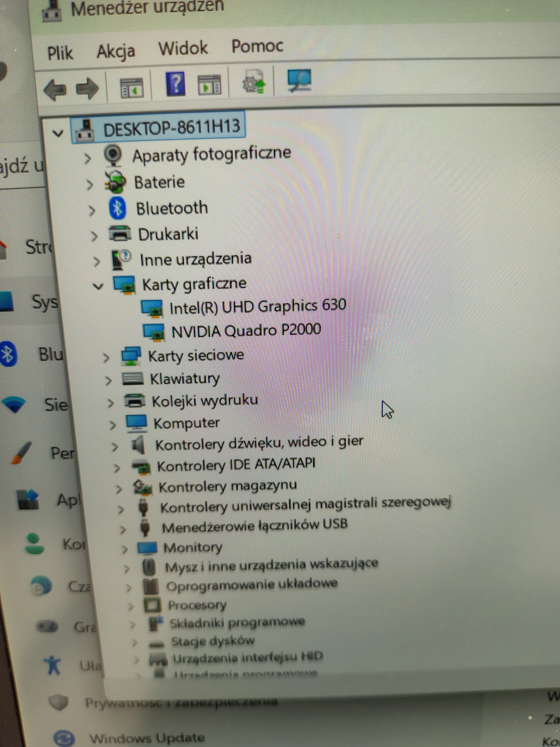Expand the Baterie category
Screen dimensions: 560x747
(x=90, y=184)
